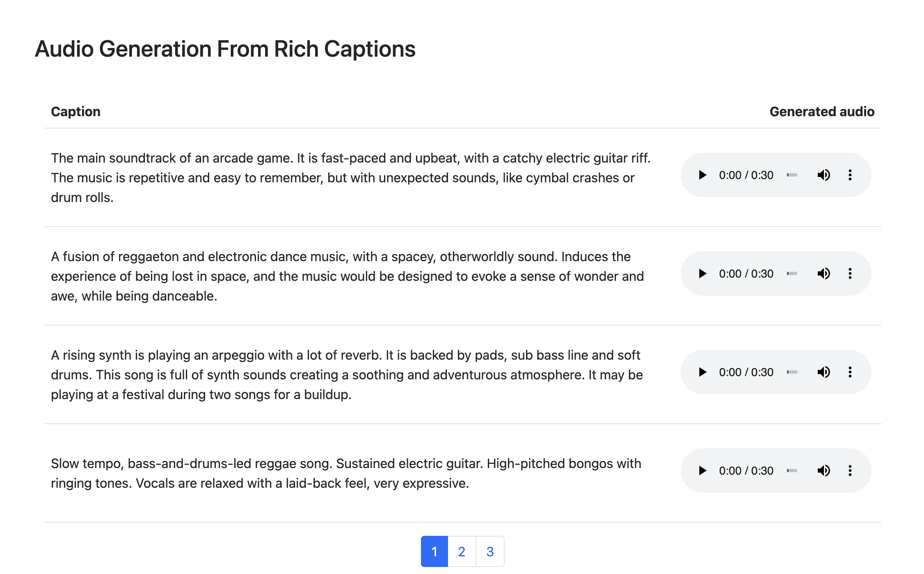Open more options for reggaeton fusion player
The width and height of the screenshot is (924, 574).
pyautogui.click(x=850, y=273)
